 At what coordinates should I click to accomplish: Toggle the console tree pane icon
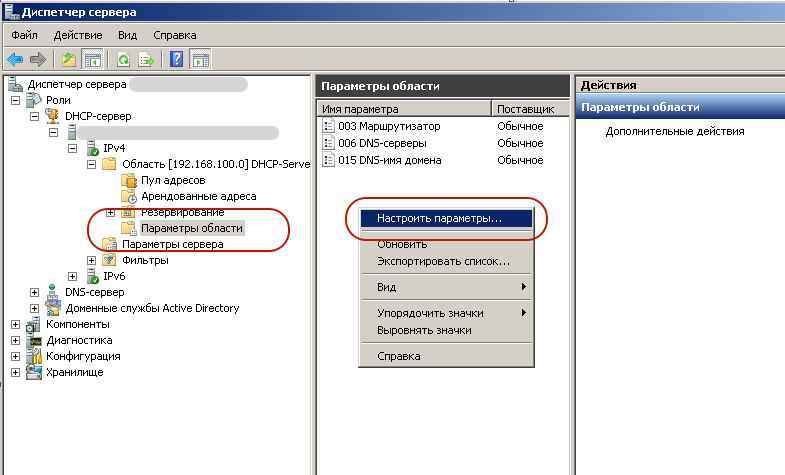coord(93,60)
